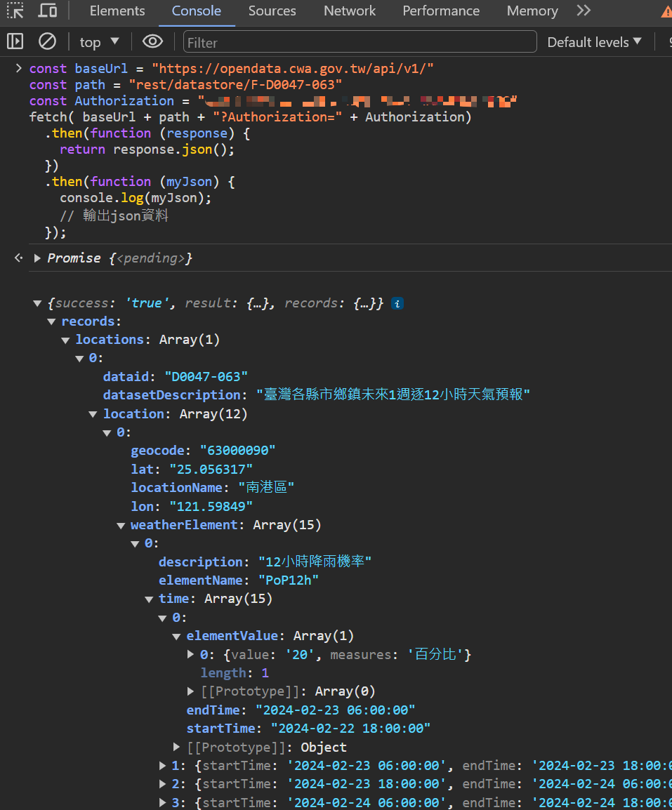
Task: Clear the console output
Action: pyautogui.click(x=47, y=42)
